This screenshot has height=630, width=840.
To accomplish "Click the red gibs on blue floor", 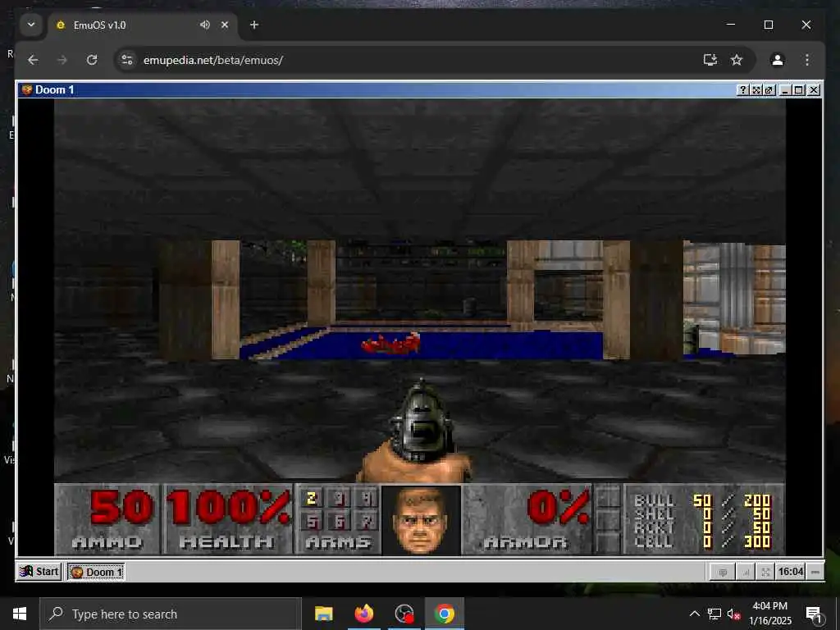I will [390, 343].
